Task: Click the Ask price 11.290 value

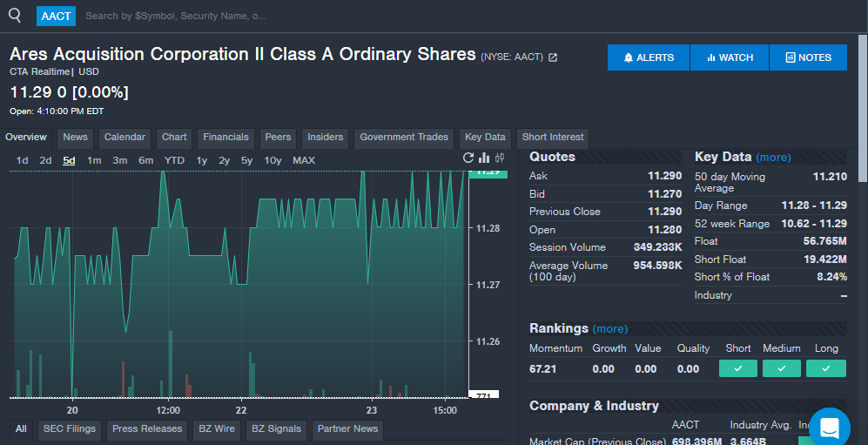Action: tap(665, 176)
